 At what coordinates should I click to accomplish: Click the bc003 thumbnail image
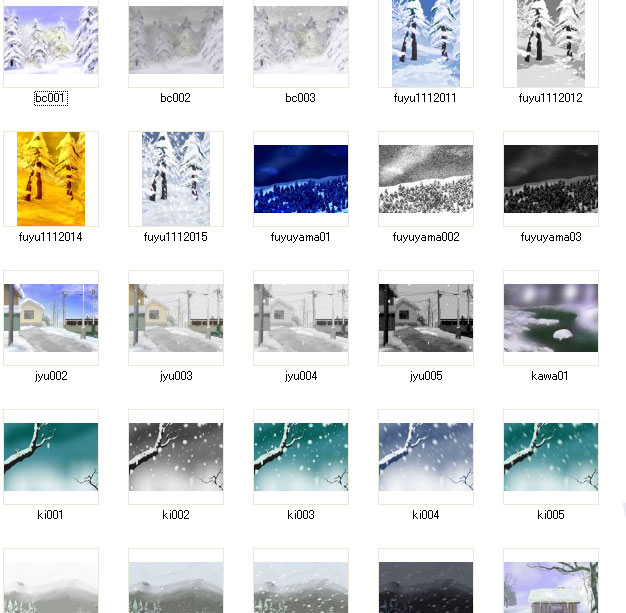click(x=301, y=40)
